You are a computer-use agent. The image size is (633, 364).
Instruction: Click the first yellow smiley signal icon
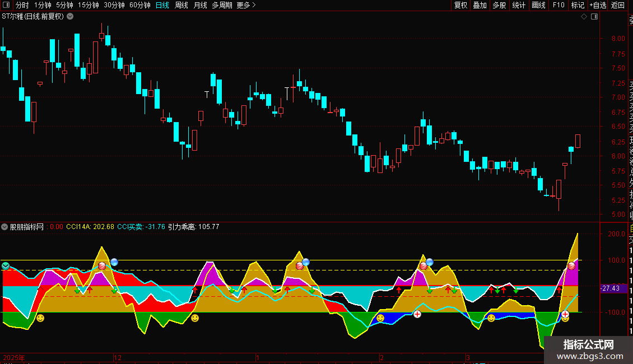[x=40, y=318]
